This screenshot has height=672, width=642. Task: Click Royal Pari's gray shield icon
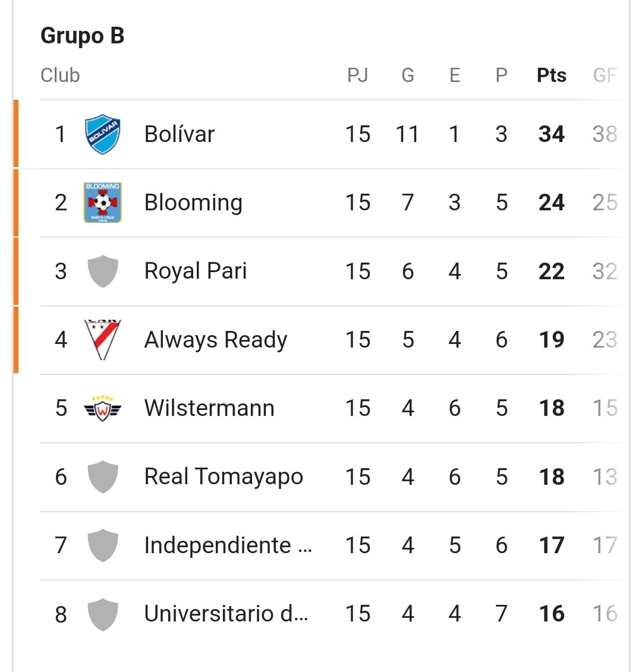102,272
